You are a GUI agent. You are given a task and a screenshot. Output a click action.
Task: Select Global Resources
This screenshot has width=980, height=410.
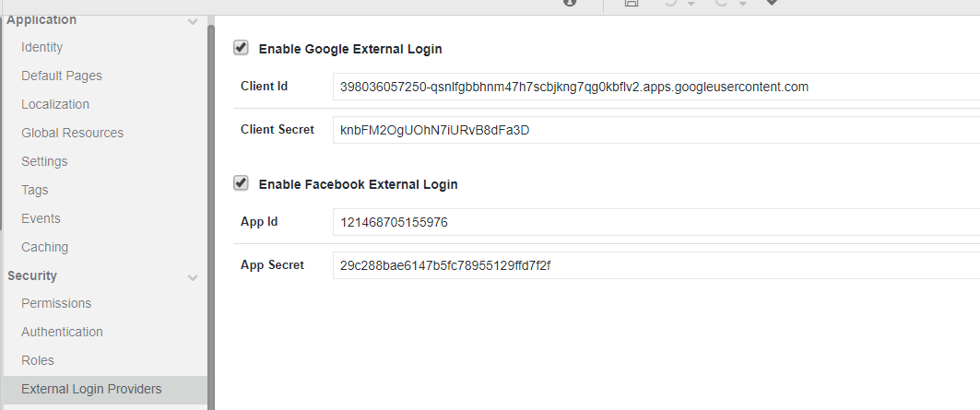(73, 133)
